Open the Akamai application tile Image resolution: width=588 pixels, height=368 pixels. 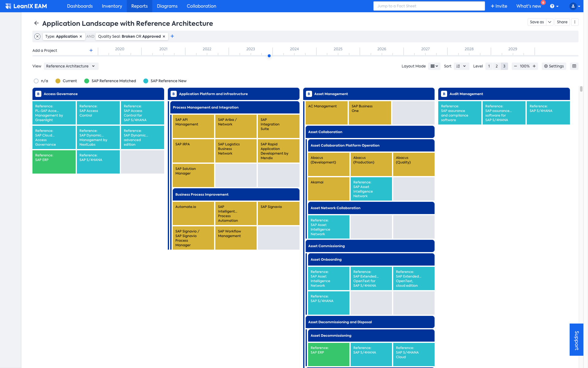pyautogui.click(x=329, y=189)
